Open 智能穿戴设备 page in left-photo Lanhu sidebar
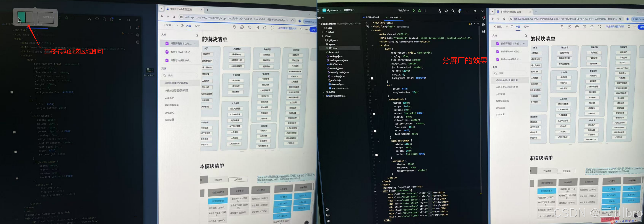The image size is (644, 224). (172, 106)
